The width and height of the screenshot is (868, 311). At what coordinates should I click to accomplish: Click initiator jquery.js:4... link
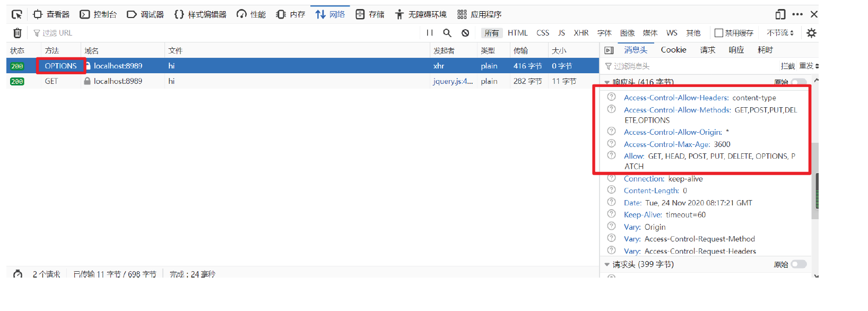tap(453, 81)
